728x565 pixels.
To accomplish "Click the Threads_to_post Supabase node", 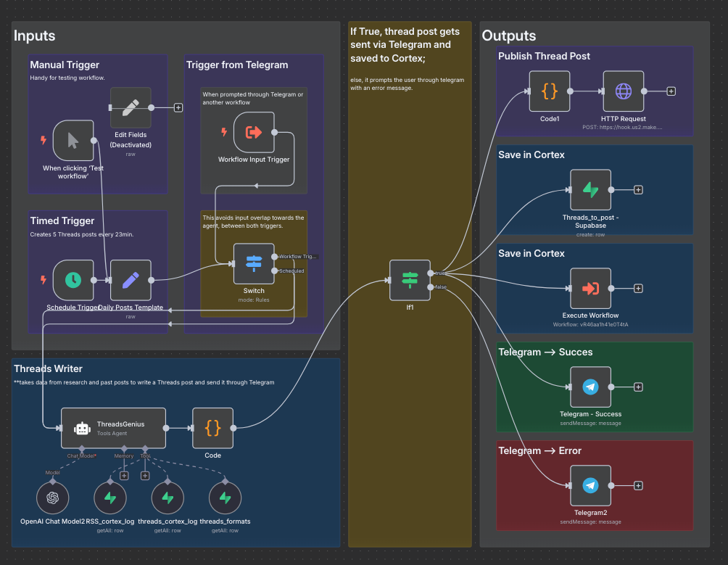I will pos(590,190).
